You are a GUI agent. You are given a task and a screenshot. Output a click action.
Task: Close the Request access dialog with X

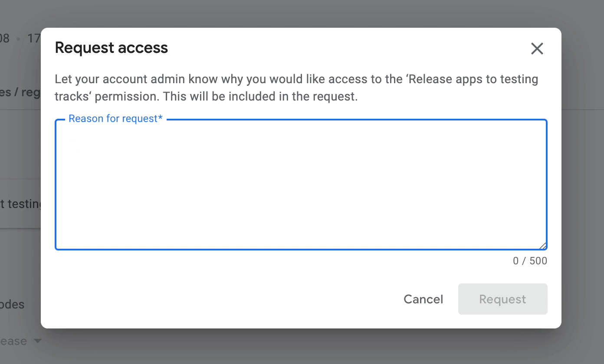coord(537,49)
